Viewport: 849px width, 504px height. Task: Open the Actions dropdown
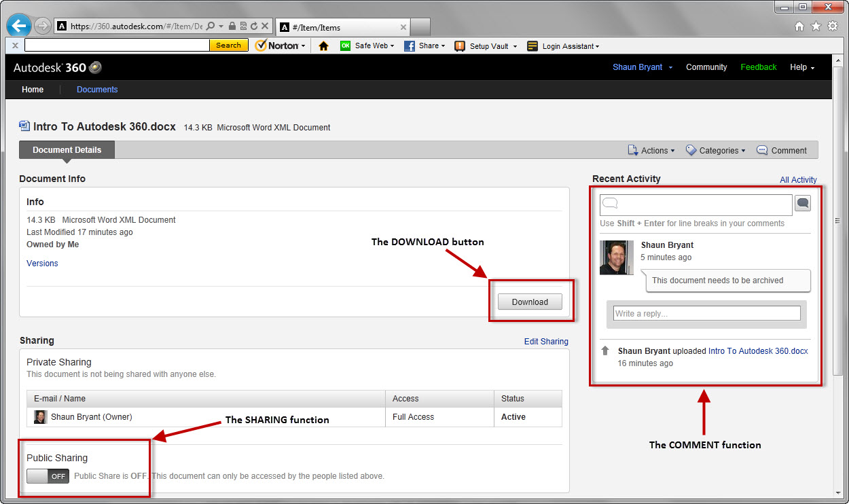click(x=651, y=150)
